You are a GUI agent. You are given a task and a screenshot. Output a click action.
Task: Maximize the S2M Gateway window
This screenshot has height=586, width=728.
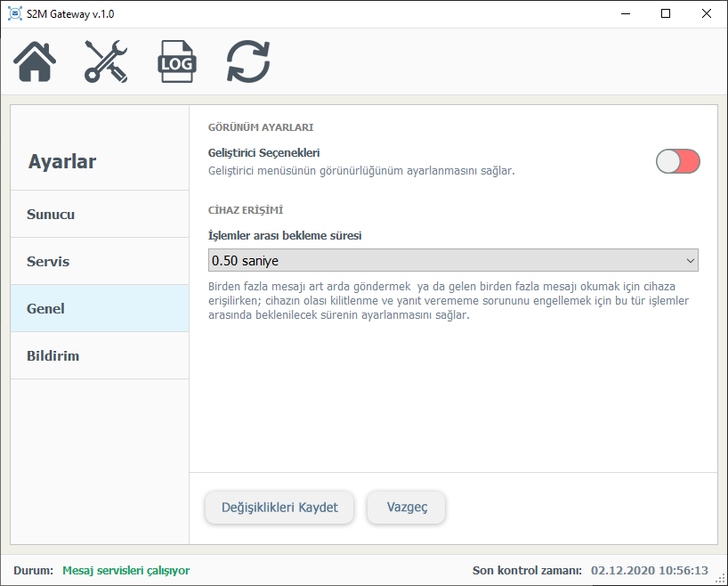[x=666, y=14]
